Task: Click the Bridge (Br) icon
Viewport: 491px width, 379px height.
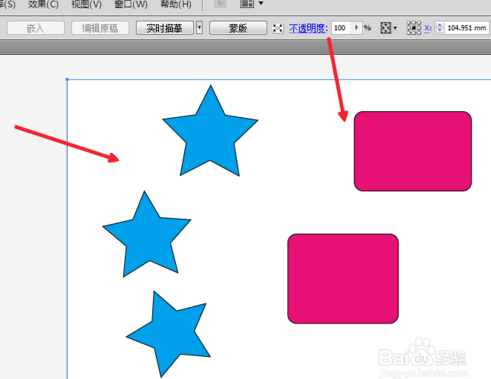Action: [220, 4]
